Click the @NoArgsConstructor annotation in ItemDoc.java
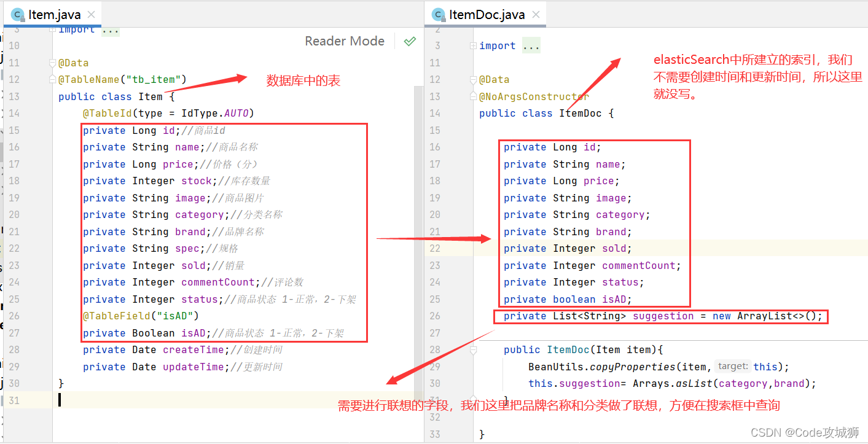868x444 pixels. pos(534,96)
